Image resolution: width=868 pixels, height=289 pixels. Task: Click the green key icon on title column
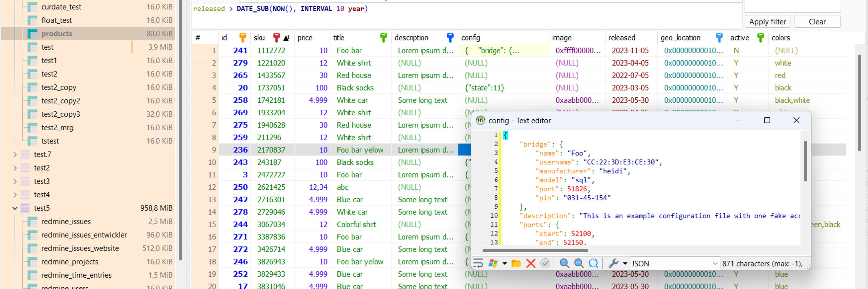383,37
